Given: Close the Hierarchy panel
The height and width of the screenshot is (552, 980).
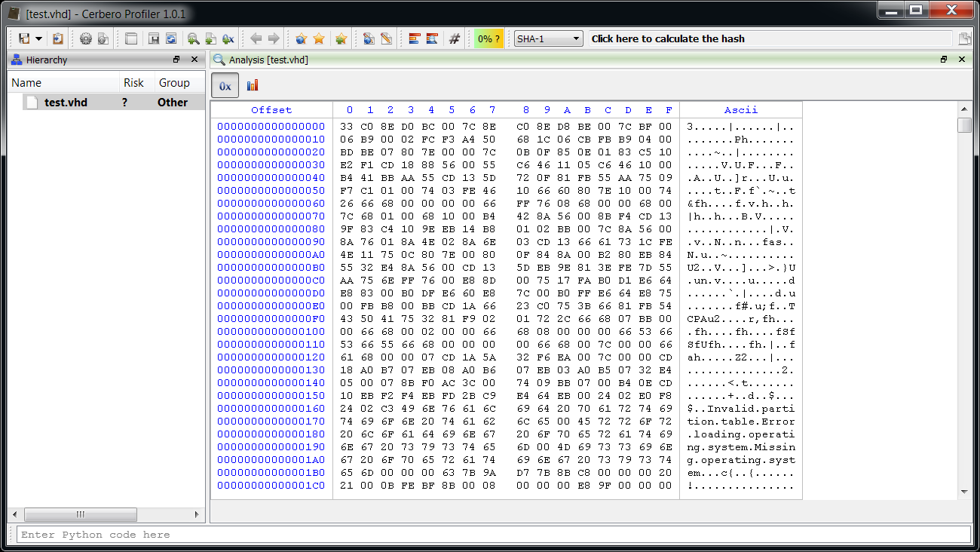Looking at the screenshot, I should click(x=194, y=60).
